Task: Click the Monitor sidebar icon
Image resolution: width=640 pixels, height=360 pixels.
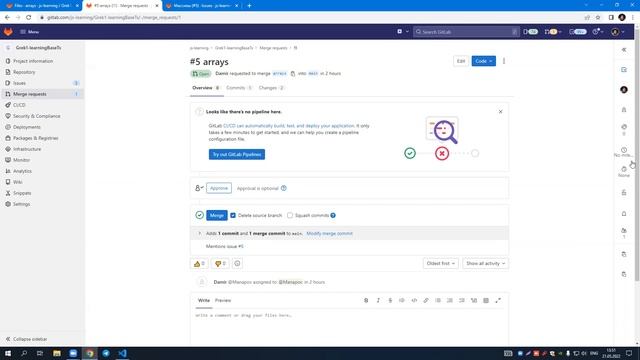Action: point(8,160)
